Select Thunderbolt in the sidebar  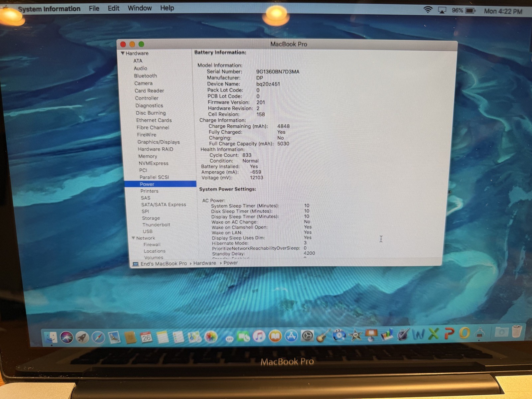pyautogui.click(x=156, y=225)
